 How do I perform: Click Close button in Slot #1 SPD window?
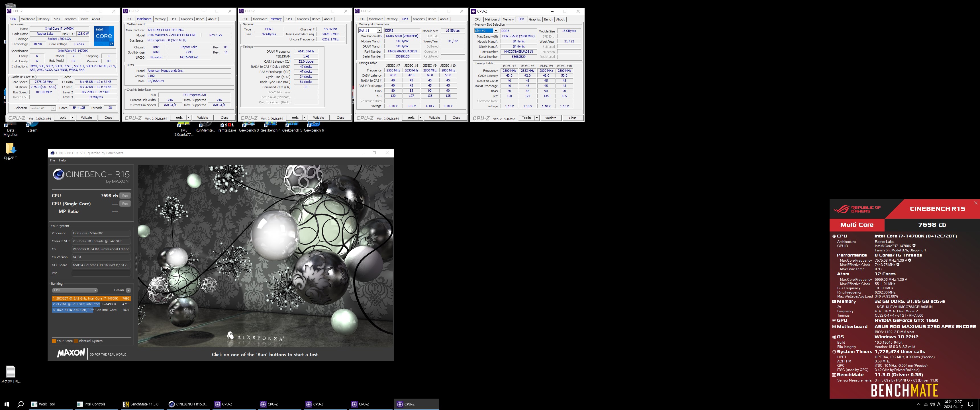coord(456,118)
